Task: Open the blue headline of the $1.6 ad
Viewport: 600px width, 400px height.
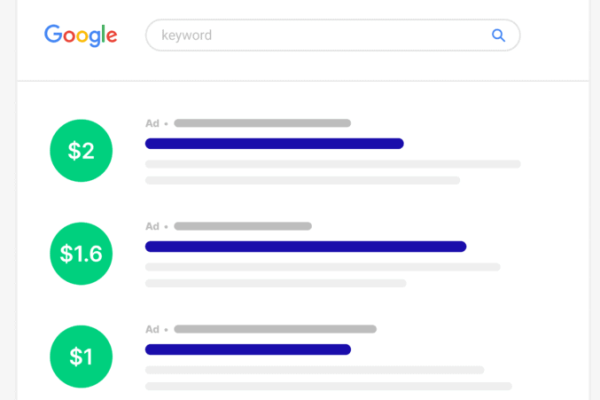Action: click(x=306, y=247)
